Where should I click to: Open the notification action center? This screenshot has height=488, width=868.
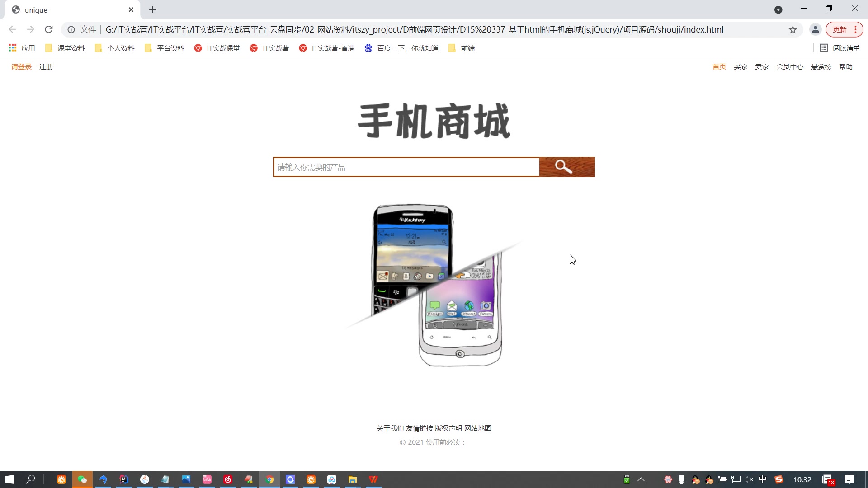coord(849,479)
